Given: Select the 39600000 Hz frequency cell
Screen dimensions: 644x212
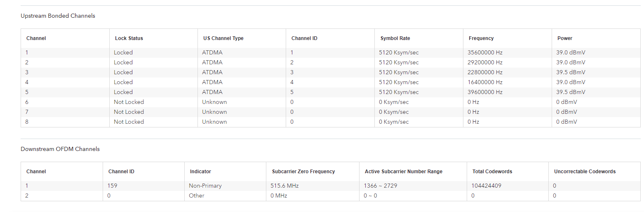Looking at the screenshot, I should click(485, 92).
